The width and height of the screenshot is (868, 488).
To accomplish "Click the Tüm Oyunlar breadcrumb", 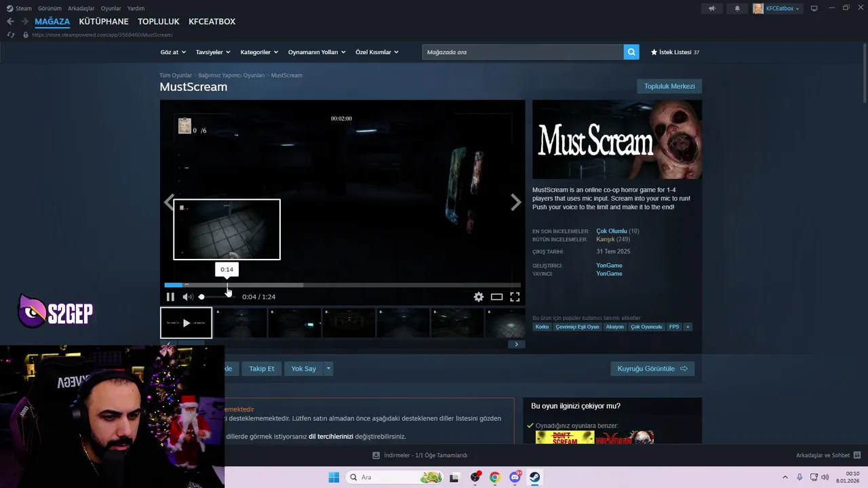I will 176,75.
